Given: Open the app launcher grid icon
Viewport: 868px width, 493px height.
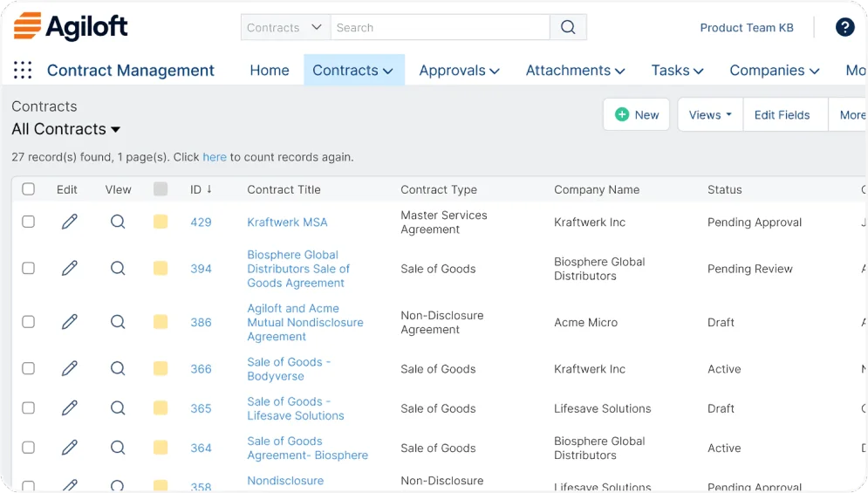Looking at the screenshot, I should pos(23,71).
